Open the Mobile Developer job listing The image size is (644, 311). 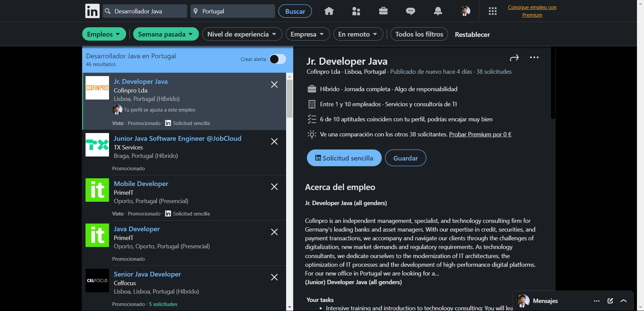pyautogui.click(x=141, y=184)
